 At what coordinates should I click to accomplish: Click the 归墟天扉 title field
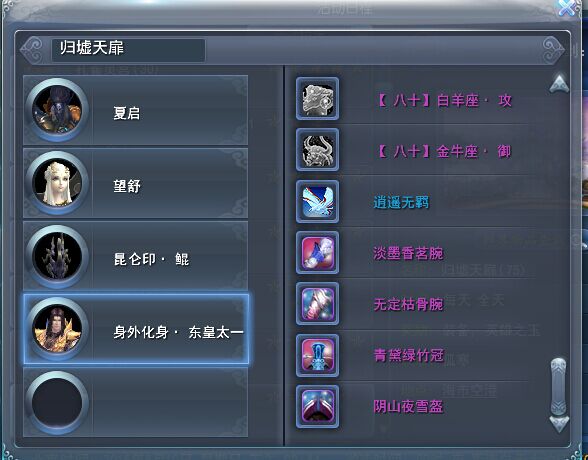128,49
